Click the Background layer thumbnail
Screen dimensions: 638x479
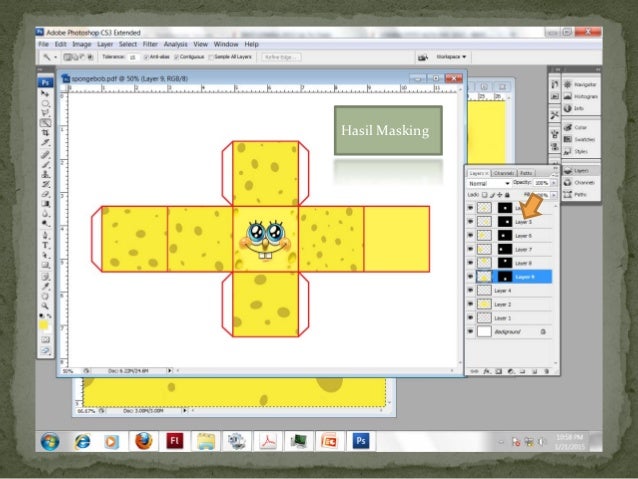(484, 332)
